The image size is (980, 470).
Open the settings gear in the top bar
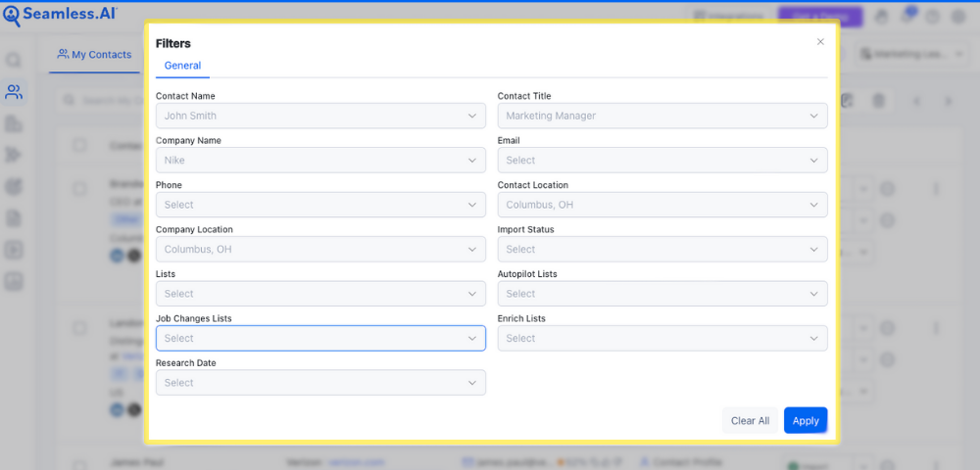click(x=958, y=17)
